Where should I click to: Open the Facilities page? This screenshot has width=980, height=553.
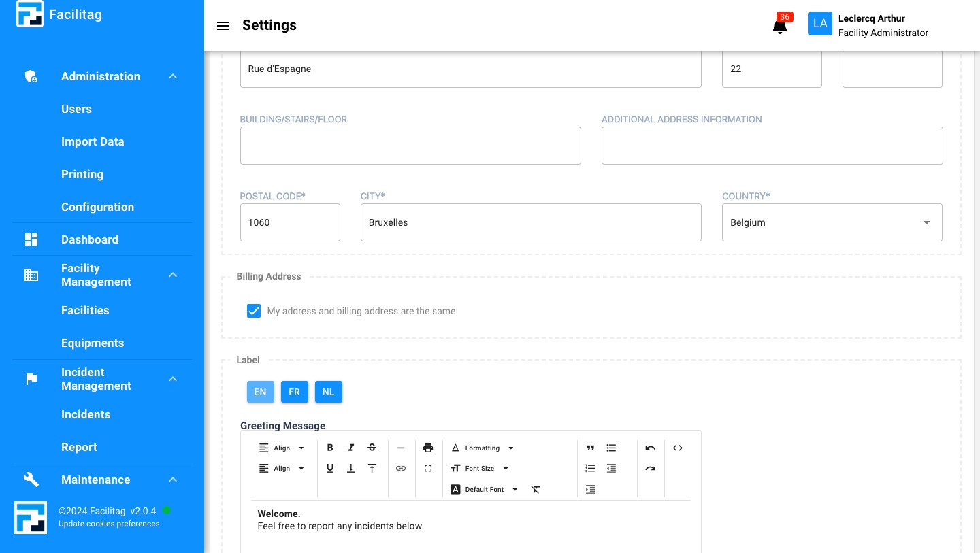click(85, 311)
